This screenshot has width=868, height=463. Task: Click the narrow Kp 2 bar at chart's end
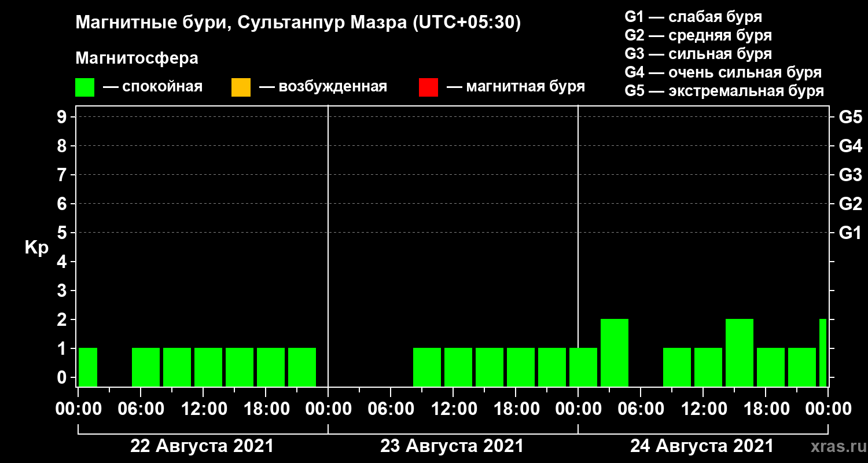coord(823,352)
